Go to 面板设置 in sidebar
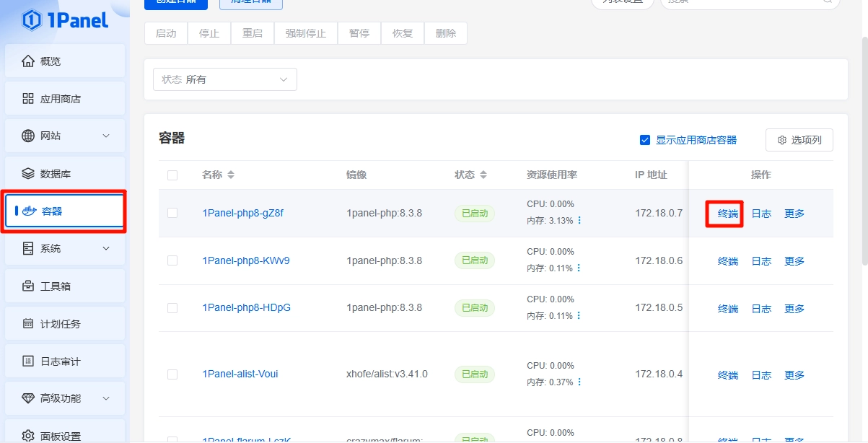 coord(61,436)
